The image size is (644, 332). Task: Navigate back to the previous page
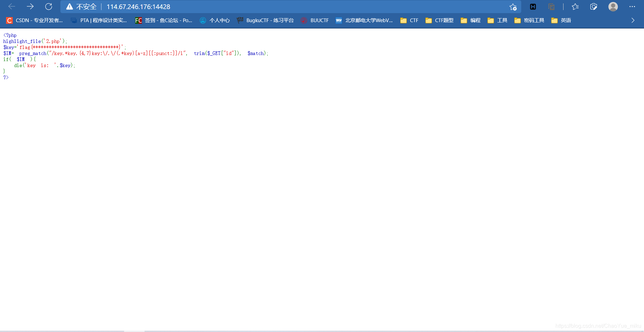(11, 7)
